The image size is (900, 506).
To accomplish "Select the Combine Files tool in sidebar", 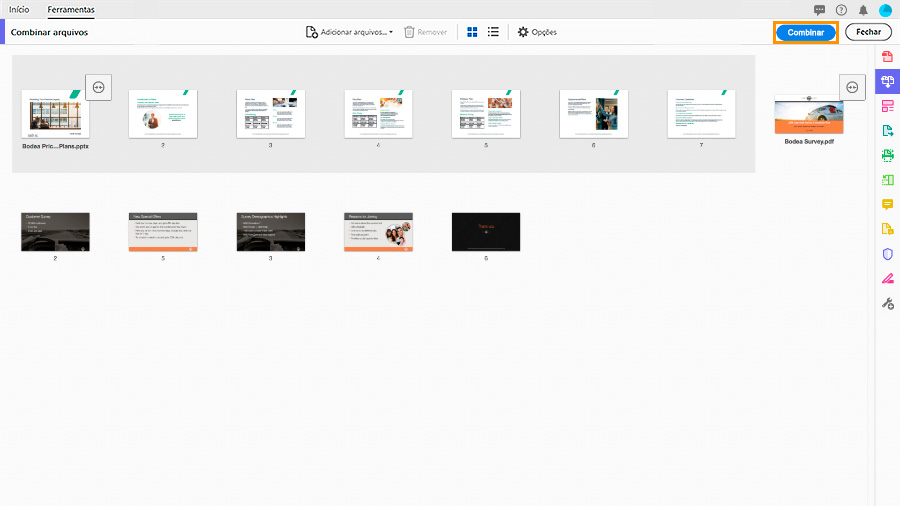I will pyautogui.click(x=887, y=81).
